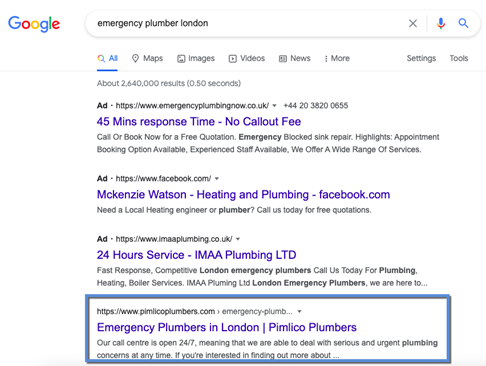The image size is (486, 366).
Task: Switch to the News tab
Action: [295, 58]
